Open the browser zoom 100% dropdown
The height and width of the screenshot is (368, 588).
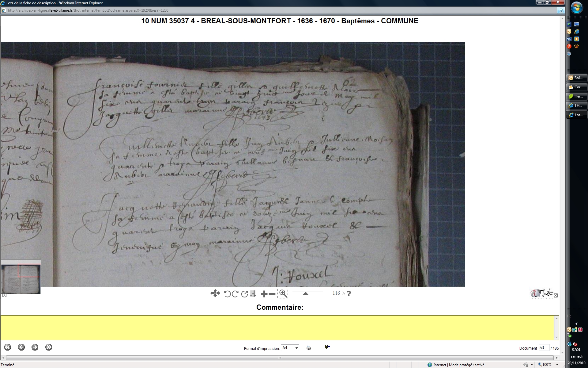[557, 365]
